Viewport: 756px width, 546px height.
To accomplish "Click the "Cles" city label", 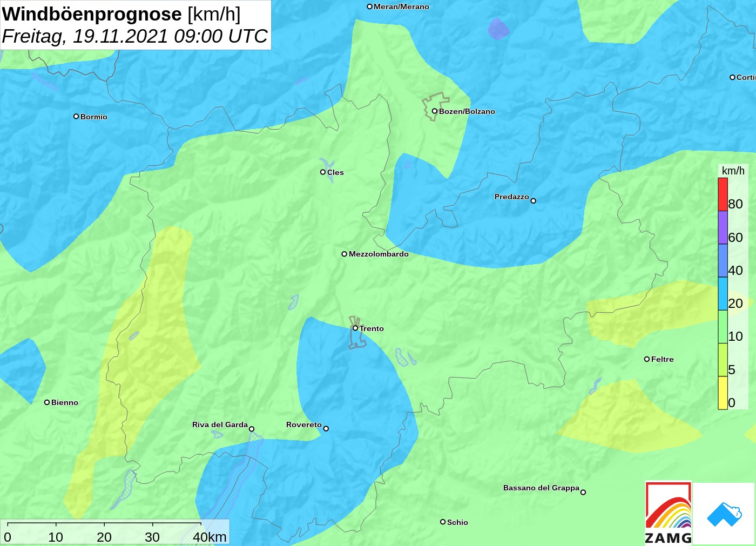I will click(335, 173).
